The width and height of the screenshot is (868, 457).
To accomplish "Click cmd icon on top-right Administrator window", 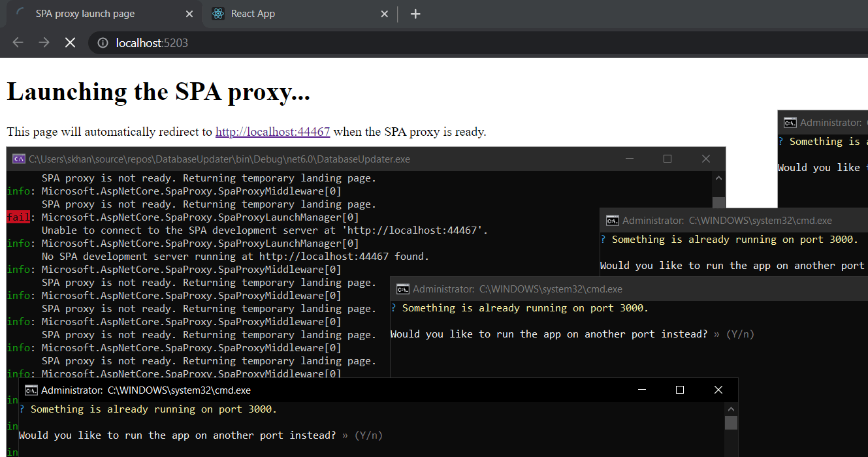I will pyautogui.click(x=790, y=122).
